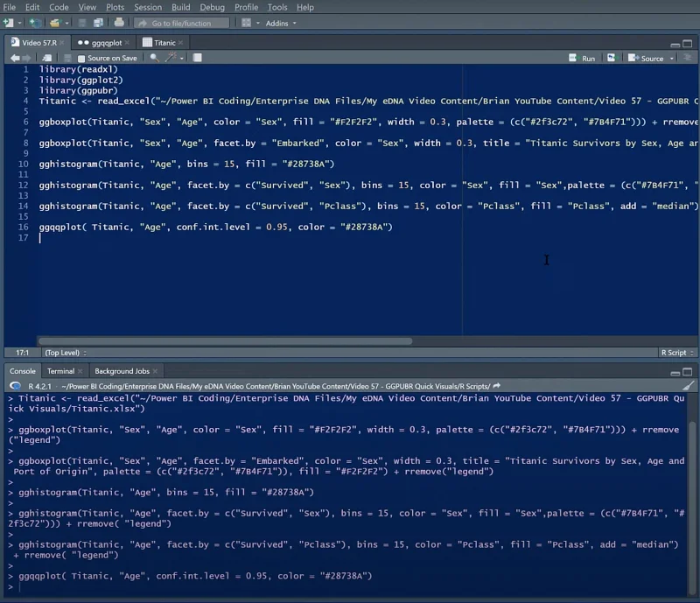
Task: Expand the code tools dropdown arrow
Action: [x=182, y=59]
